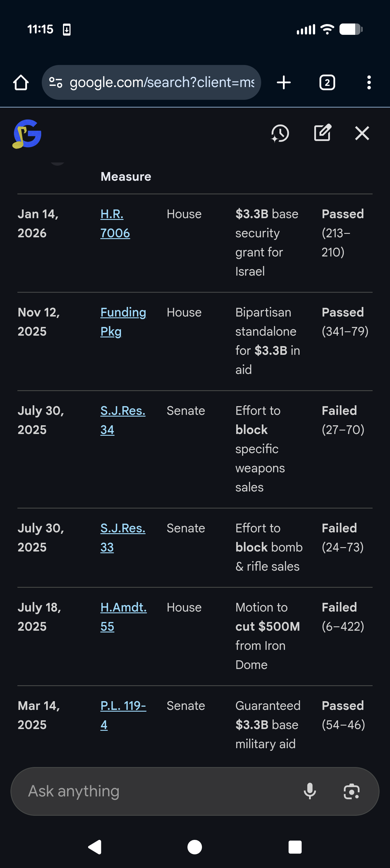
Task: Start voice search with microphone icon
Action: (309, 791)
